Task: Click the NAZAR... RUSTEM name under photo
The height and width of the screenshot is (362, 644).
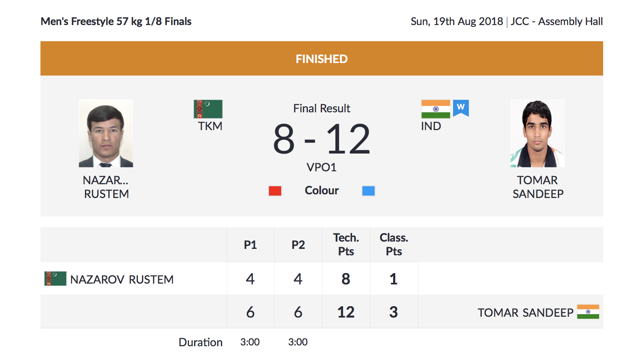Action: [x=106, y=187]
